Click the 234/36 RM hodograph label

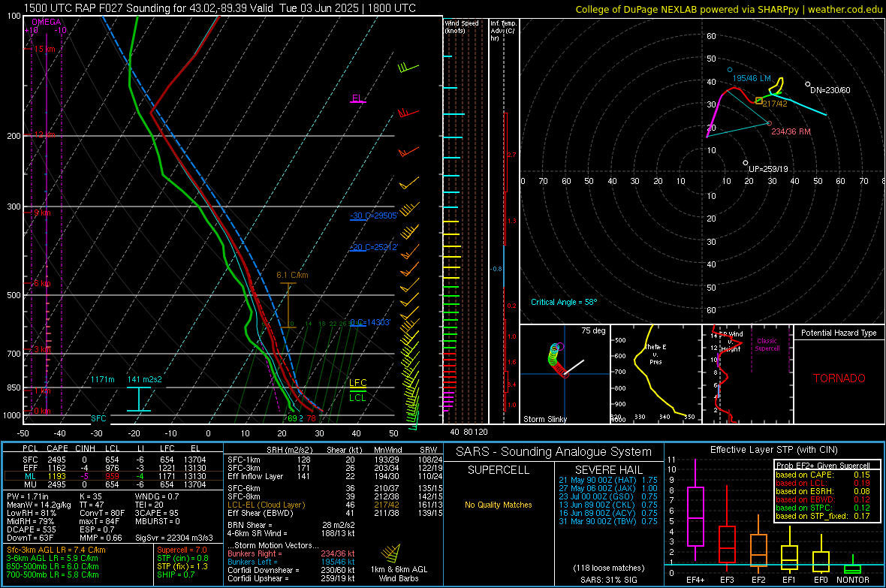point(791,131)
